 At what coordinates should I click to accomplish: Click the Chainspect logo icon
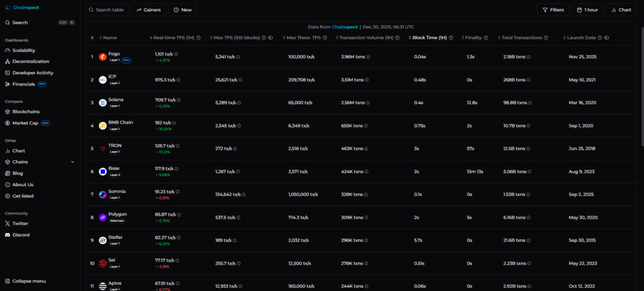point(8,8)
